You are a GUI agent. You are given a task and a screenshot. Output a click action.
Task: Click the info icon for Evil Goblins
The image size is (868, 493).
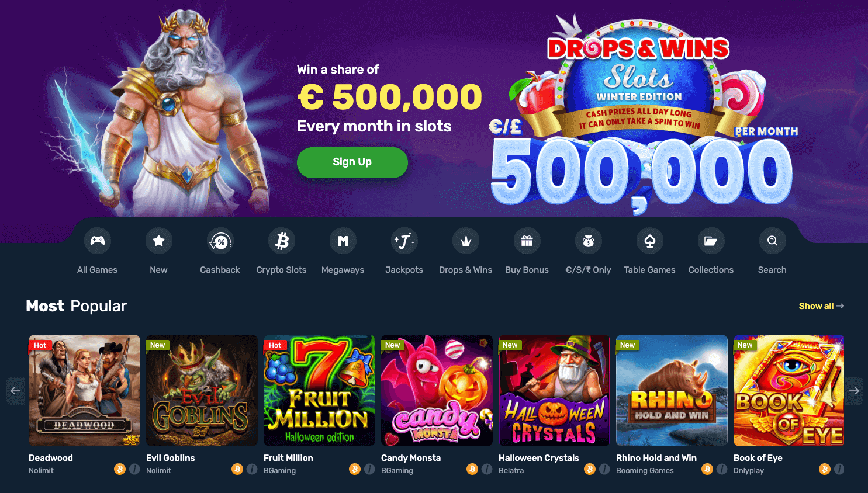[x=252, y=469]
